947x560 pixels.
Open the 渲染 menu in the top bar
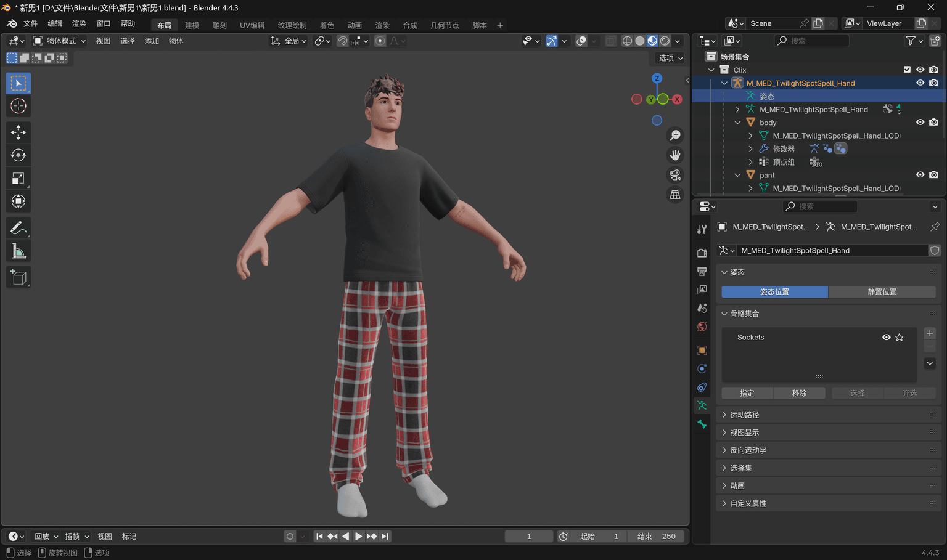[79, 23]
